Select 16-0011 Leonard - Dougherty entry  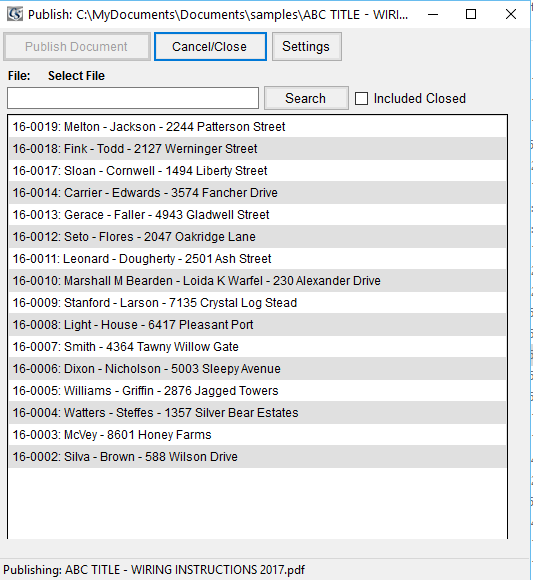257,259
